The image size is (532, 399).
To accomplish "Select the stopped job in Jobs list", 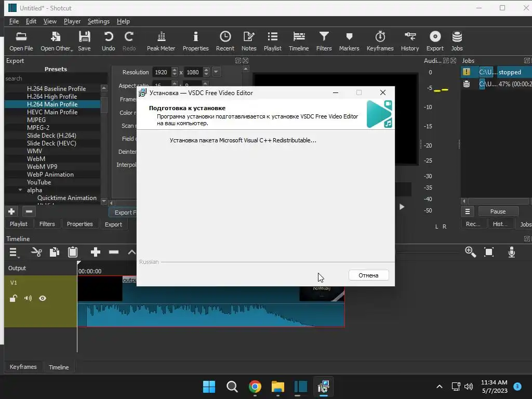I will point(497,72).
